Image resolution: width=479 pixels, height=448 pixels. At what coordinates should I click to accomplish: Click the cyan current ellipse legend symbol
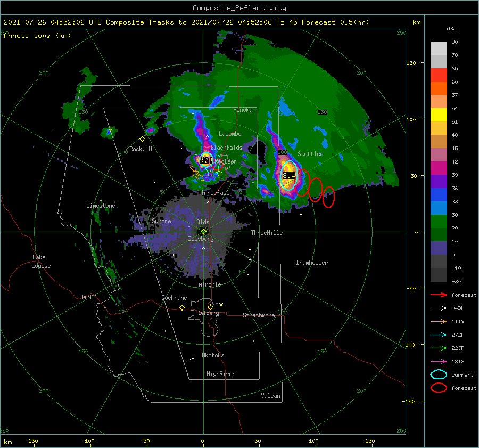click(x=439, y=374)
